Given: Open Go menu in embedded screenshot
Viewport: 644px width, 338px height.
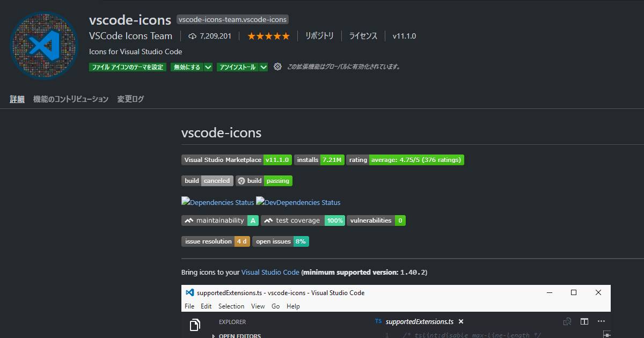Looking at the screenshot, I should coord(276,306).
